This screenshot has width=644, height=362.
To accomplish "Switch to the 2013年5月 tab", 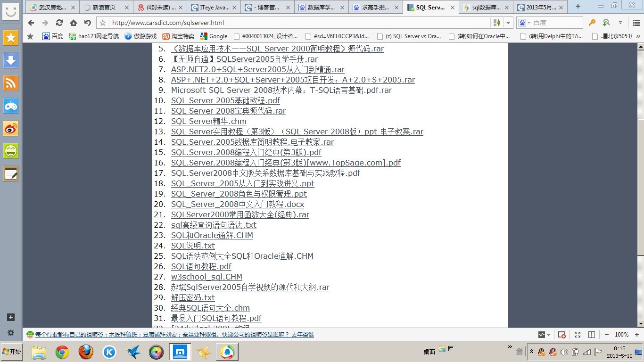I will (x=541, y=8).
